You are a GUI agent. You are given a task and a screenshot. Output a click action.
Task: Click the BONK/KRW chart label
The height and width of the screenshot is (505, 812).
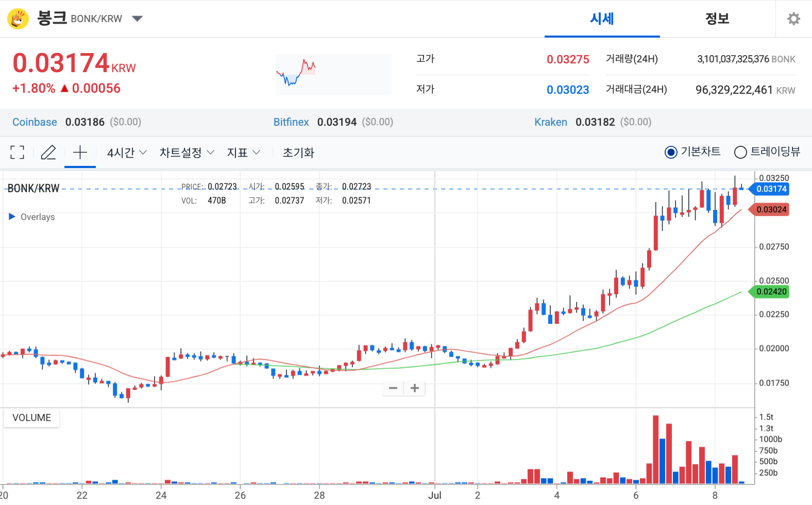33,189
